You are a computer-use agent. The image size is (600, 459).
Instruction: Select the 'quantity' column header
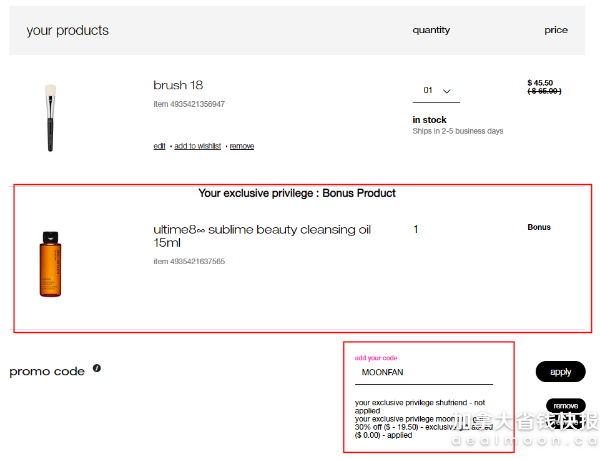click(431, 30)
